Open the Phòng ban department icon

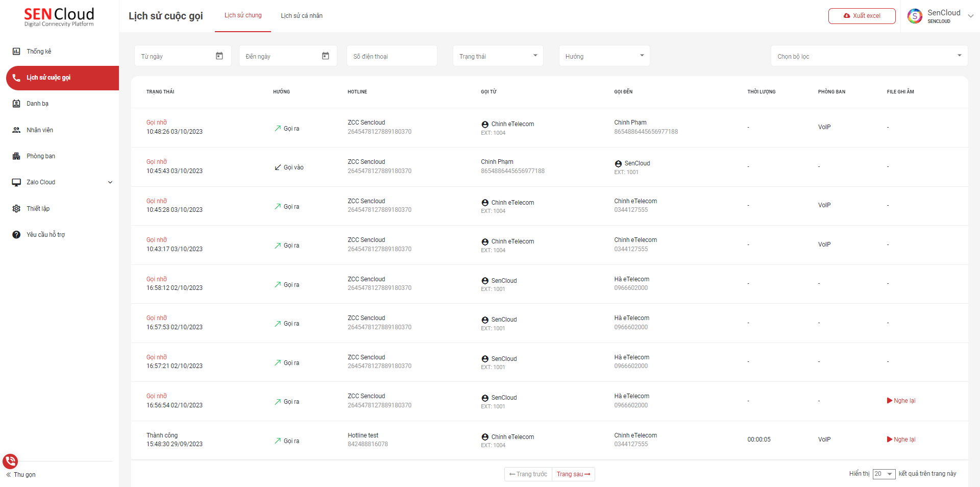[16, 156]
